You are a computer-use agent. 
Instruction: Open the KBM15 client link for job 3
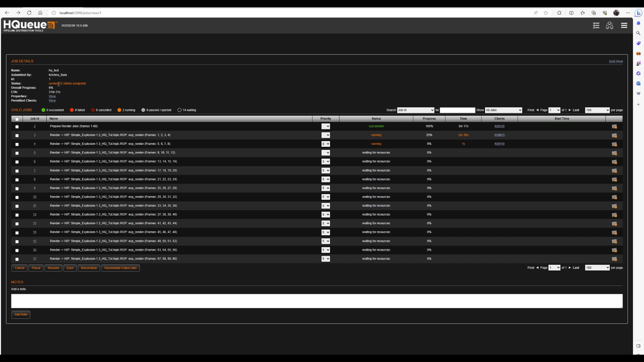click(x=499, y=135)
